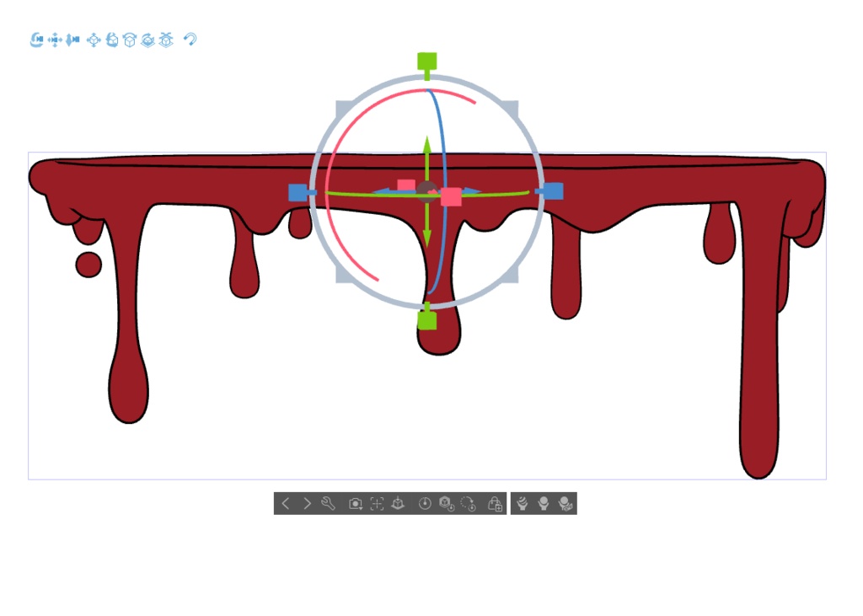The image size is (863, 616).
Task: Click the gray corner handle at gizmo's lower-right
Action: point(512,276)
